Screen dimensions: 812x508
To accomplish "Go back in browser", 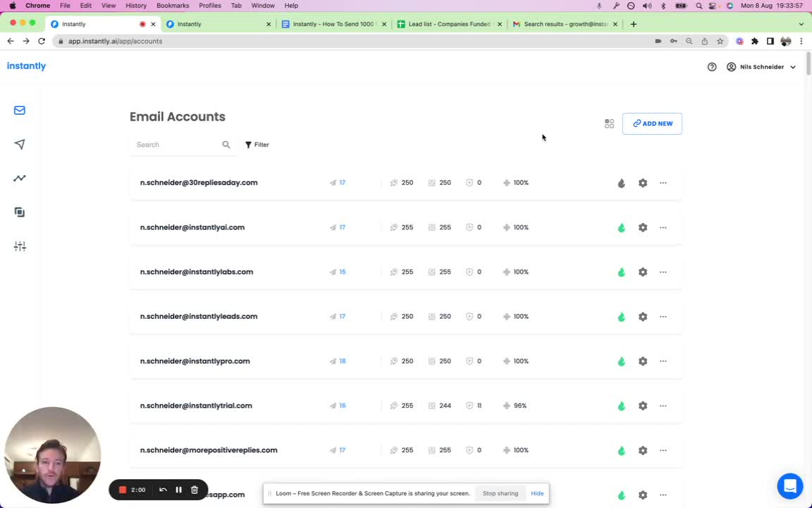I will click(x=11, y=41).
